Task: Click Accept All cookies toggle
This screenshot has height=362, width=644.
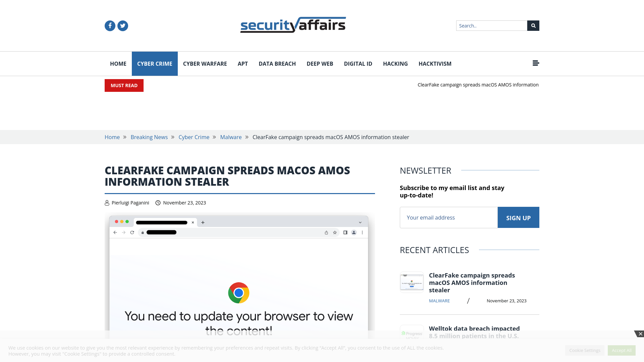Action: (622, 350)
